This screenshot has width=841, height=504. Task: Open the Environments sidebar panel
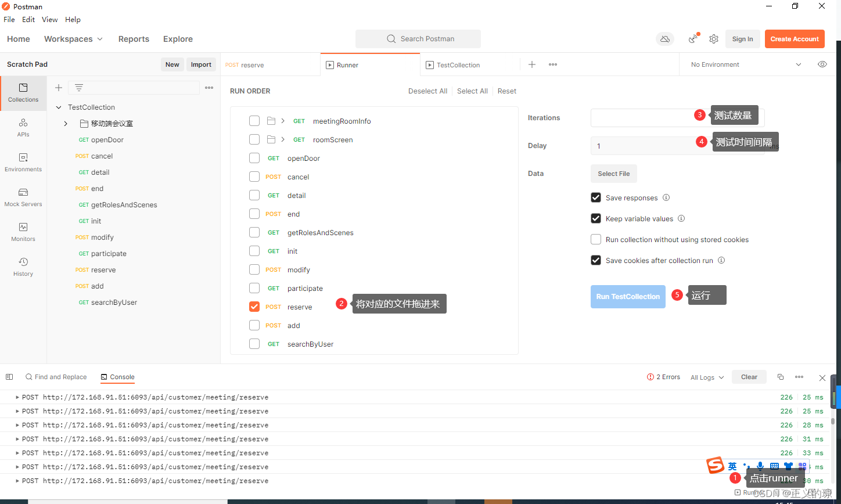tap(23, 163)
